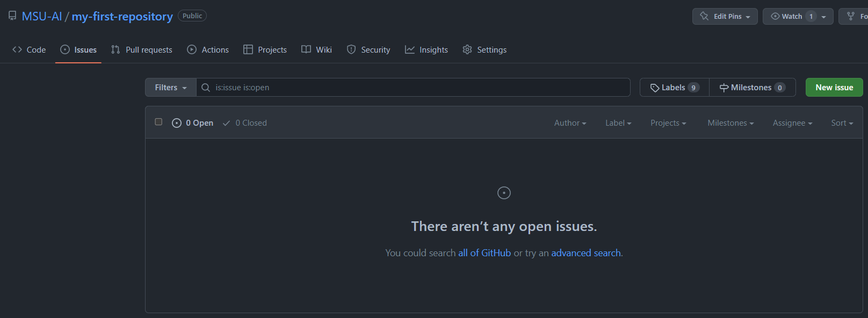Select all issues checkbox
868x318 pixels.
click(x=158, y=122)
